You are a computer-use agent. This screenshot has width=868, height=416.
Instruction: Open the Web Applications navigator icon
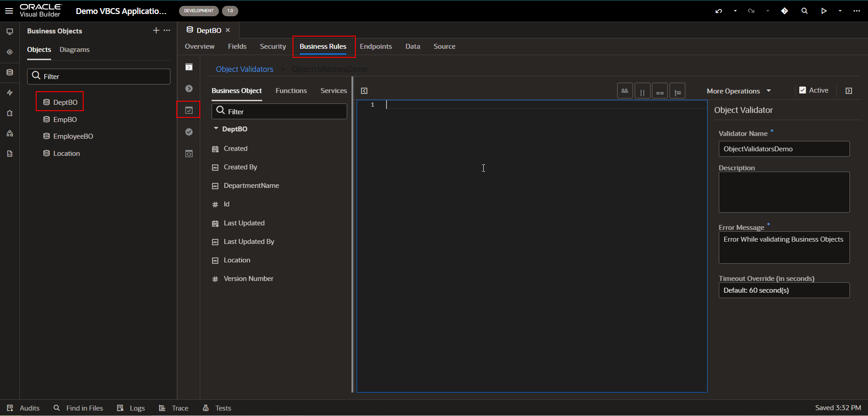click(9, 32)
